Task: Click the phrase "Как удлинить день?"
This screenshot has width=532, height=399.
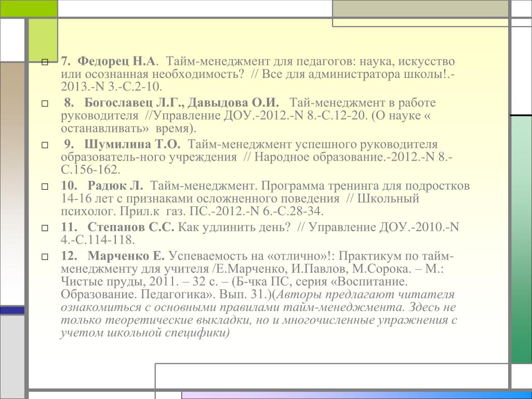Action: [234, 227]
